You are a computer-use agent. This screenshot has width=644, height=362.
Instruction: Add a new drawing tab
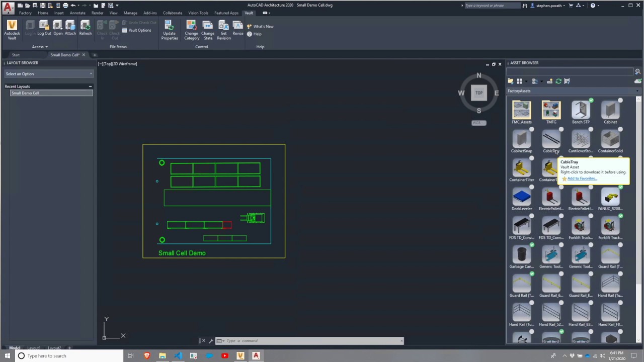coord(94,55)
